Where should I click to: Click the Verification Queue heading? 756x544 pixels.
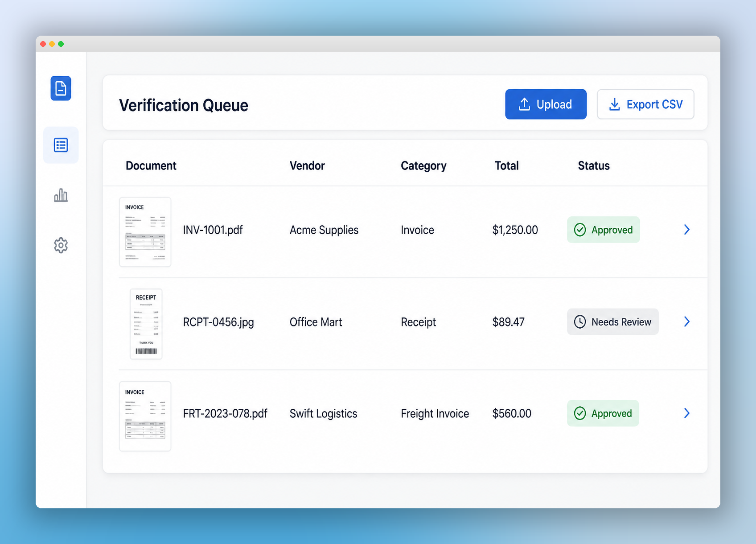click(x=183, y=105)
